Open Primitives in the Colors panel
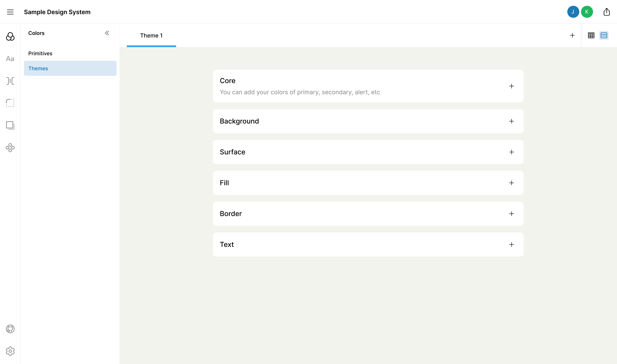Viewport: 617px width, 364px height. coord(40,54)
